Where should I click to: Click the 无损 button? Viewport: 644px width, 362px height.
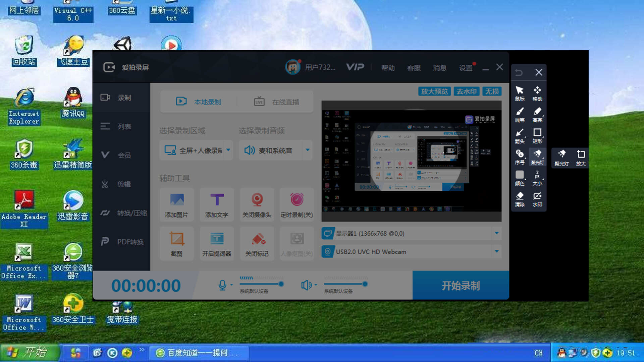point(492,92)
